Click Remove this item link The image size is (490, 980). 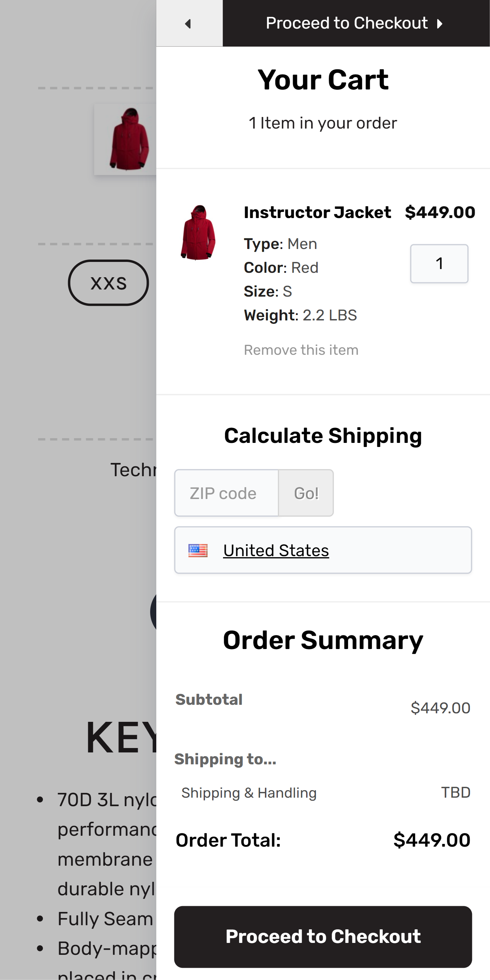point(301,350)
